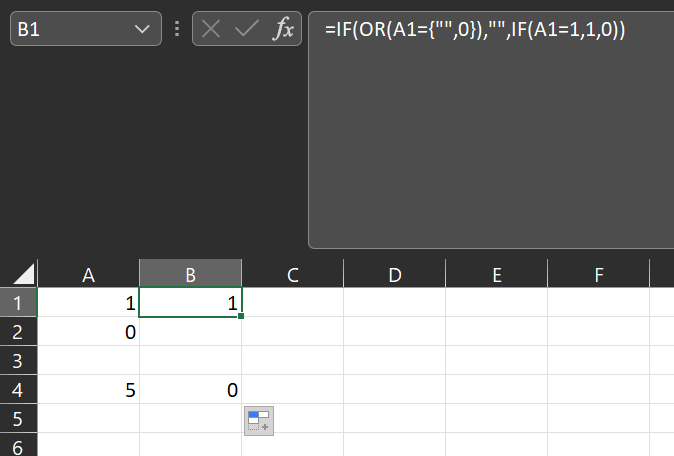Click the Select All corner triangle
This screenshot has width=674, height=456.
coord(24,274)
